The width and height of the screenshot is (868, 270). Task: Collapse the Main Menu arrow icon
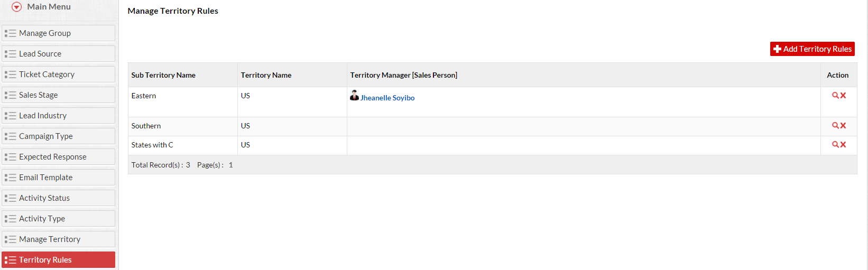[17, 7]
